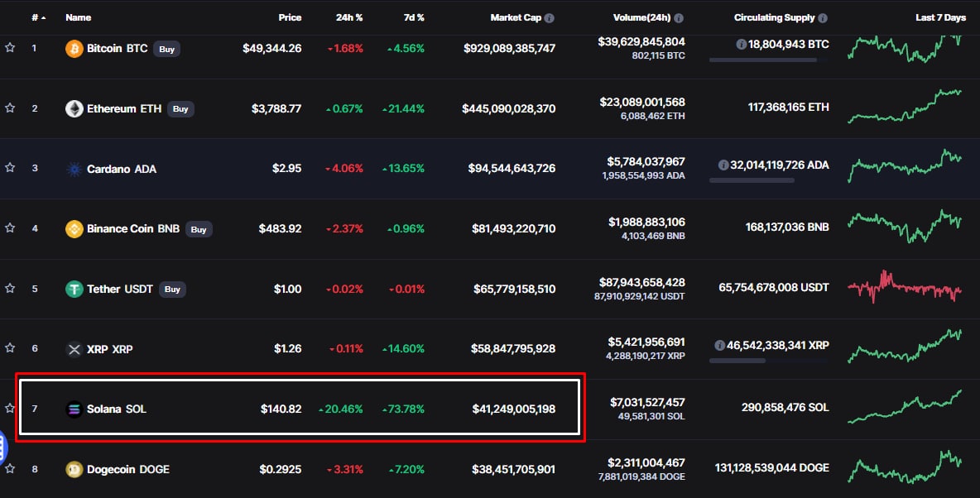
Task: Open the Volume(24h) info icon
Action: 679,17
